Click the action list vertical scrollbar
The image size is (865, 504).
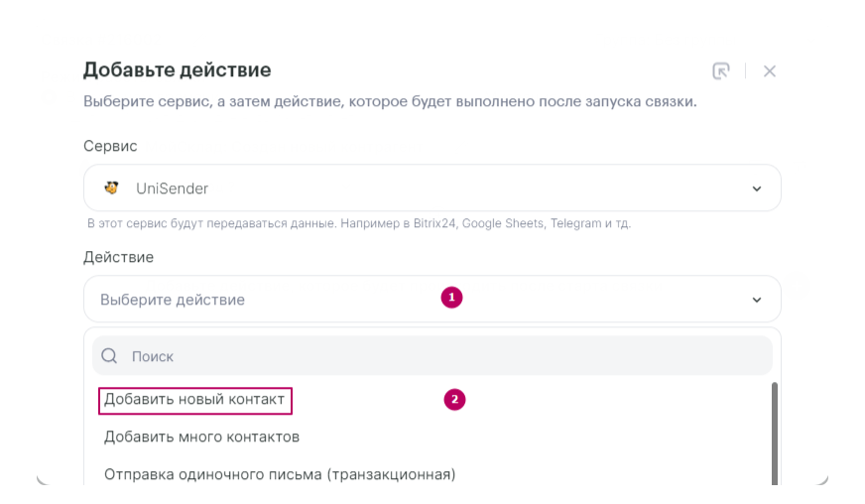(775, 434)
